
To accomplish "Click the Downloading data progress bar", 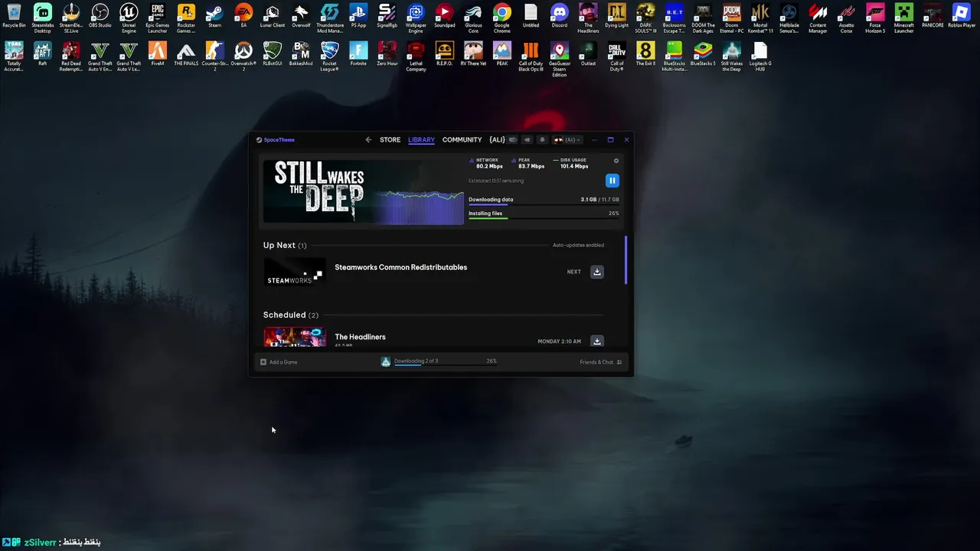I will click(544, 205).
